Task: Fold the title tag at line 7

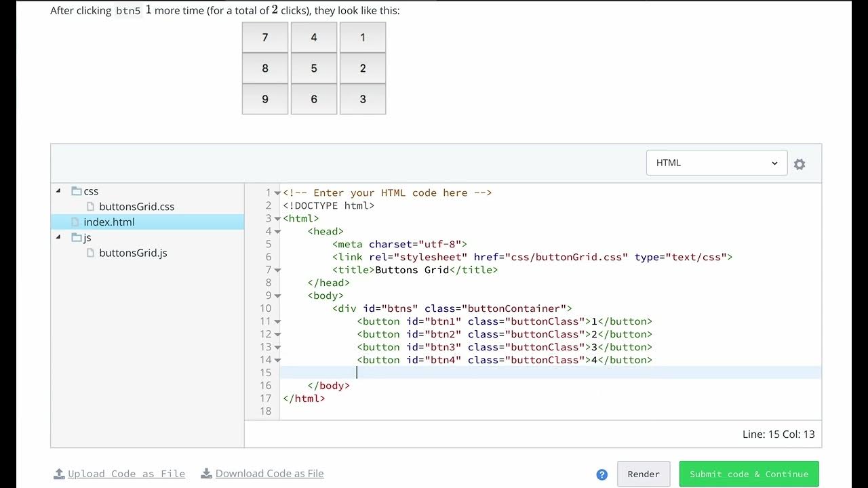Action: (277, 270)
